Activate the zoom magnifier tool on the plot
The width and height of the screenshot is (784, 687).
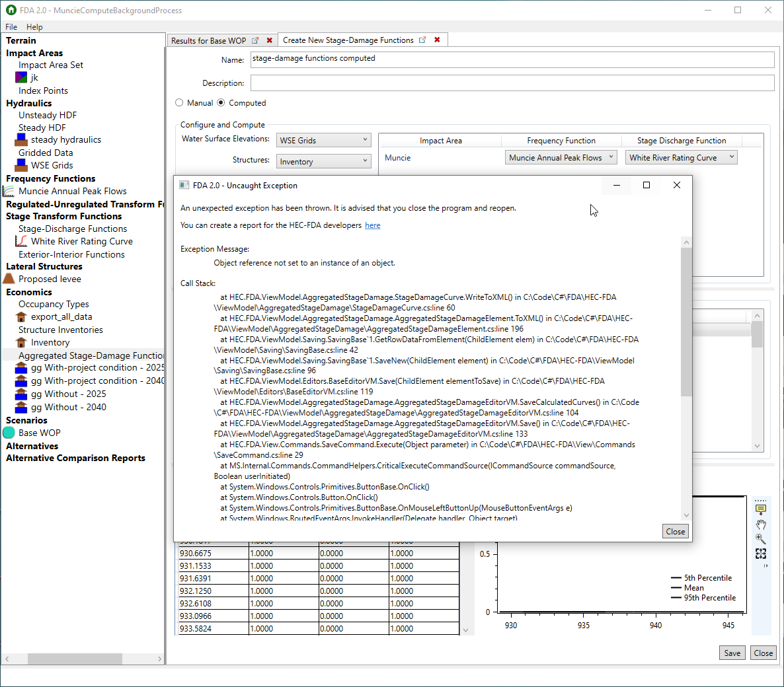click(x=760, y=538)
